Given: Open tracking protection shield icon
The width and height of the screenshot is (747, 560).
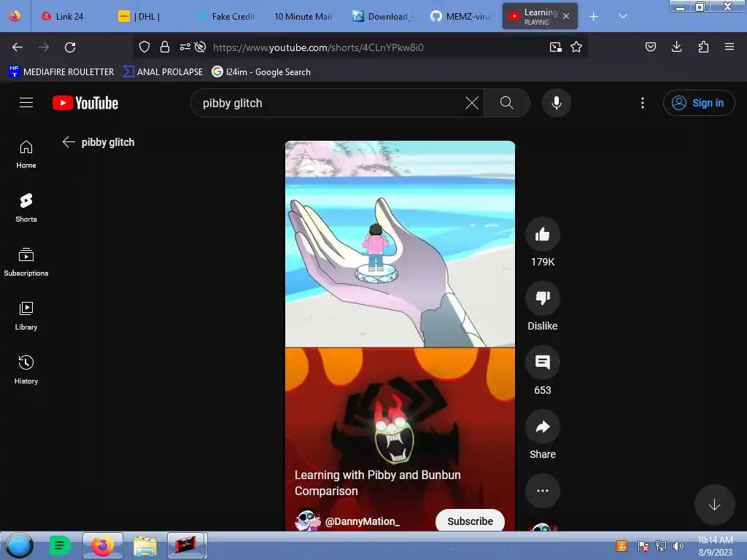Looking at the screenshot, I should pyautogui.click(x=144, y=47).
